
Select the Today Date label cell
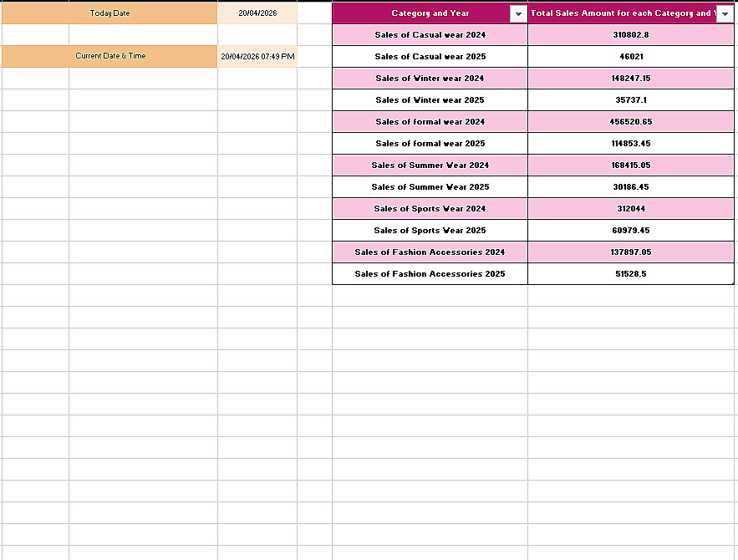(x=109, y=13)
